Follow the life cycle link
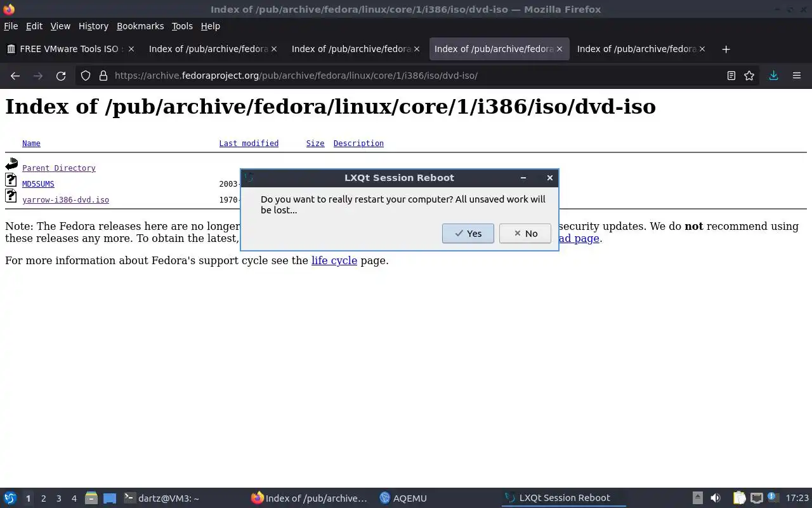This screenshot has width=812, height=508. (334, 260)
